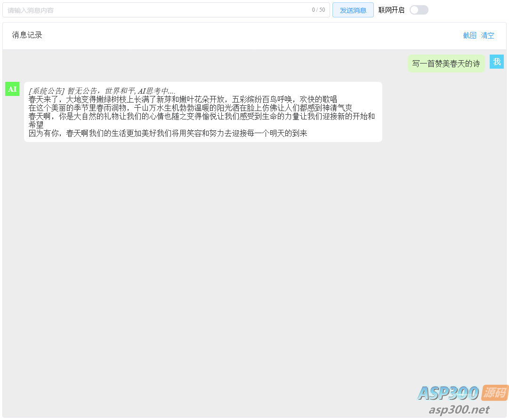Switch the internet access control off
This screenshot has height=420, width=509.
418,9
